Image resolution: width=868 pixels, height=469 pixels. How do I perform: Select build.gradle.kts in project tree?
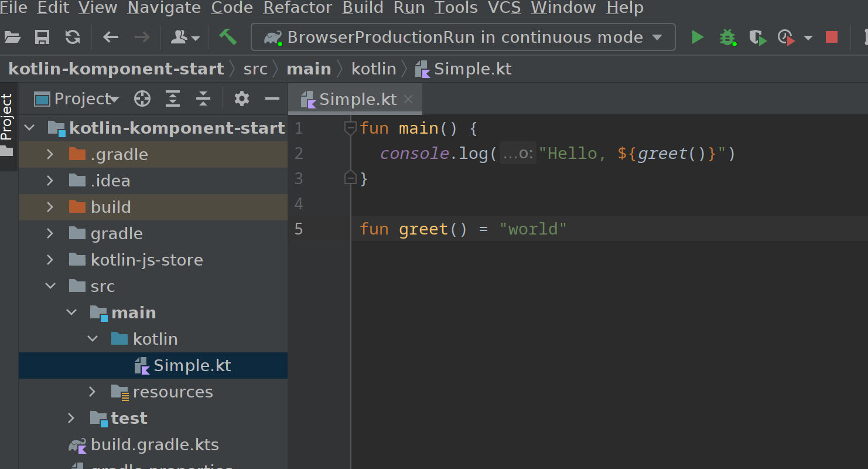[155, 444]
